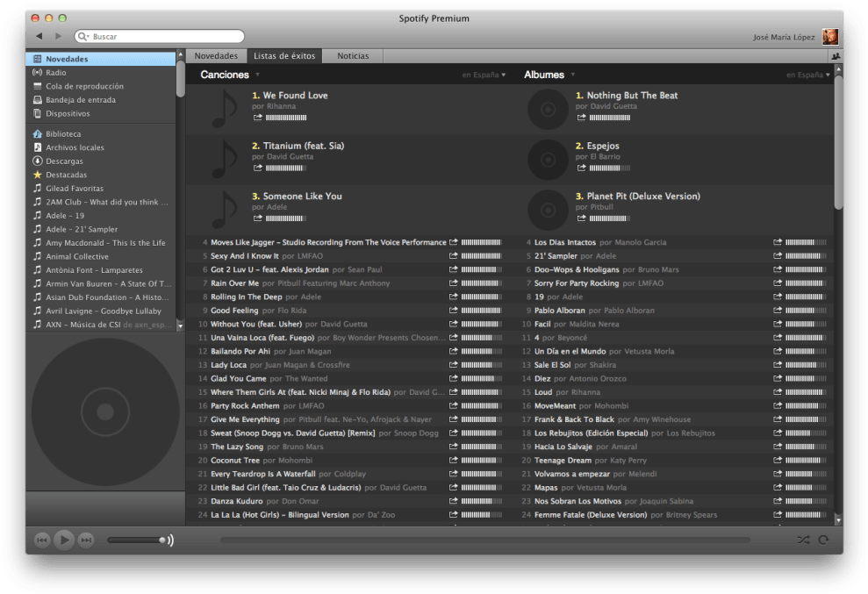Open en España dropdown for Albumes
Image resolution: width=868 pixels, height=594 pixels.
pyautogui.click(x=807, y=75)
